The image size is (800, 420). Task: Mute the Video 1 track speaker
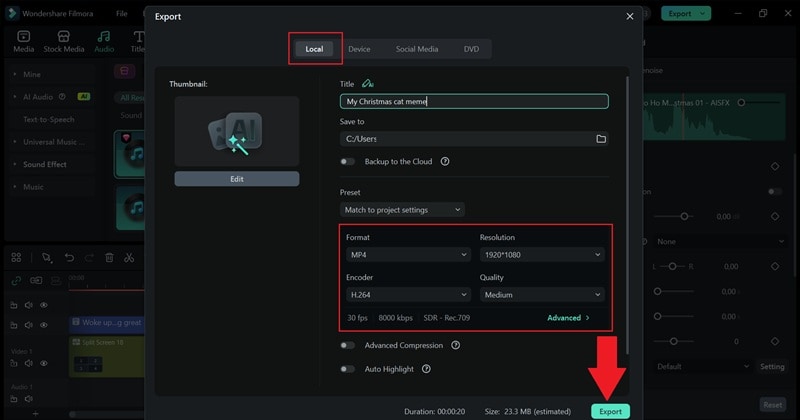pos(29,363)
